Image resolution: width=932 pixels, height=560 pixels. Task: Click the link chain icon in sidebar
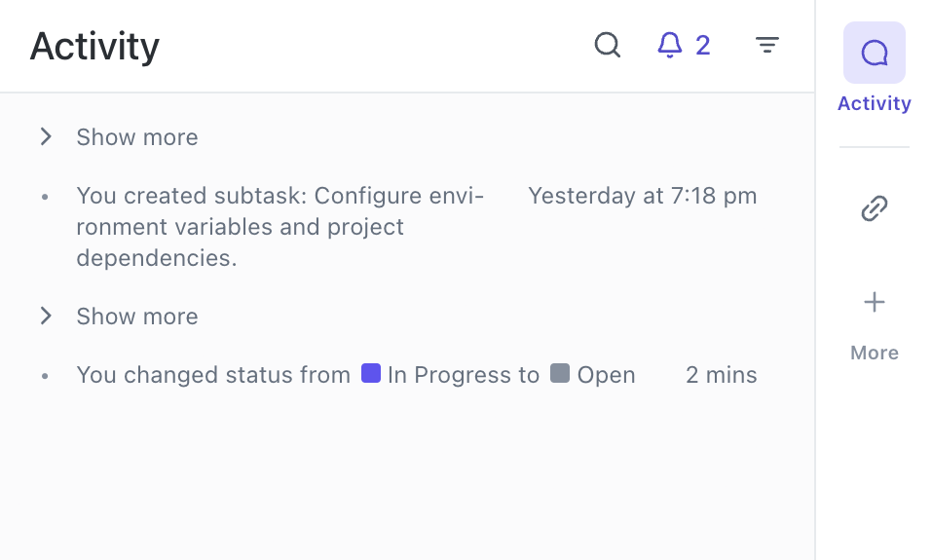tap(875, 208)
